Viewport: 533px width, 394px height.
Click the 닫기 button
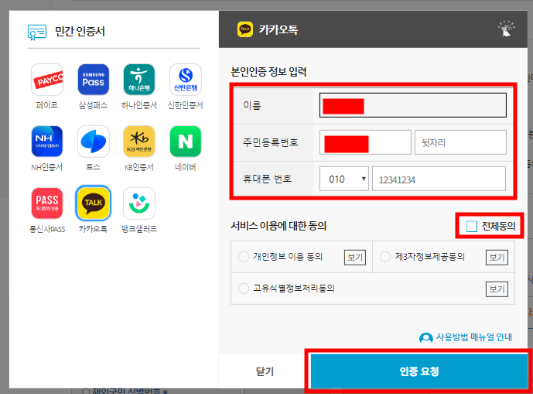[264, 371]
